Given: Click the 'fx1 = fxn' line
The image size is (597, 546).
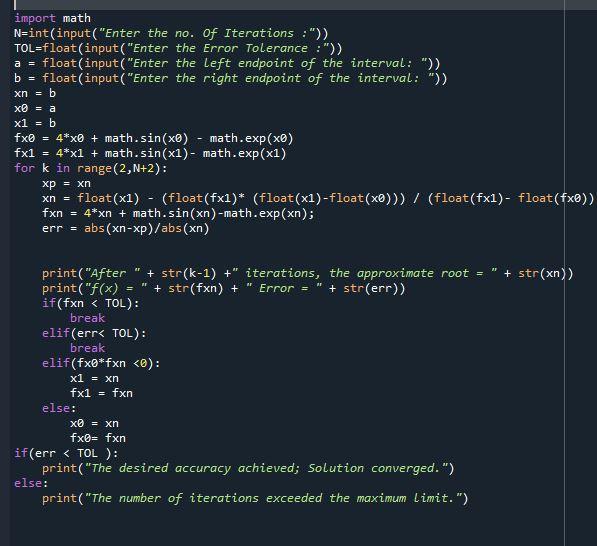Looking at the screenshot, I should point(101,393).
